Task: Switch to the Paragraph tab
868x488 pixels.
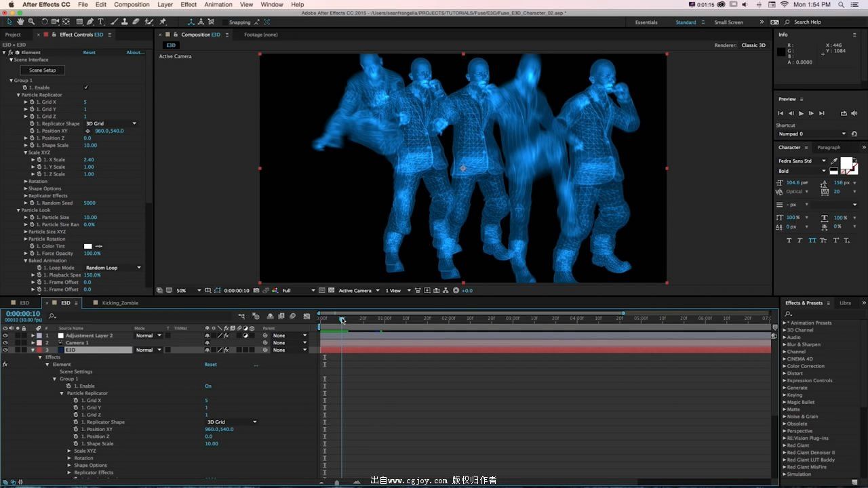Action: coord(829,147)
